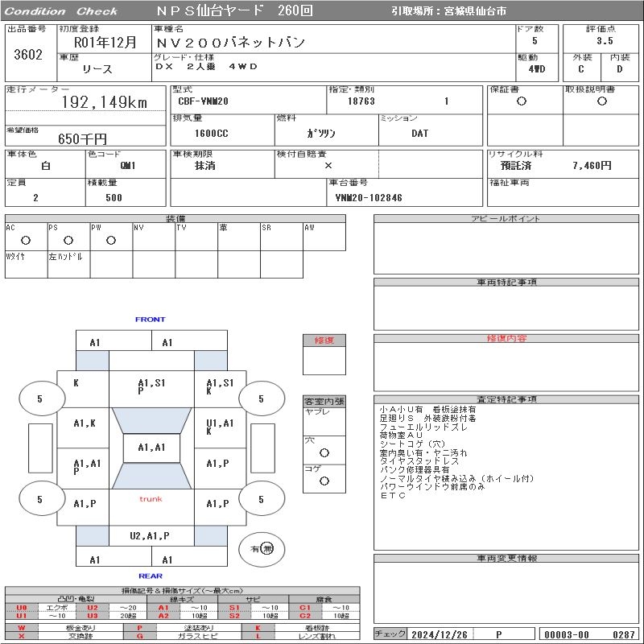Screen dimensions: 644x644
Task: Click the note line タイヤスタッドレス
Action: point(419,461)
